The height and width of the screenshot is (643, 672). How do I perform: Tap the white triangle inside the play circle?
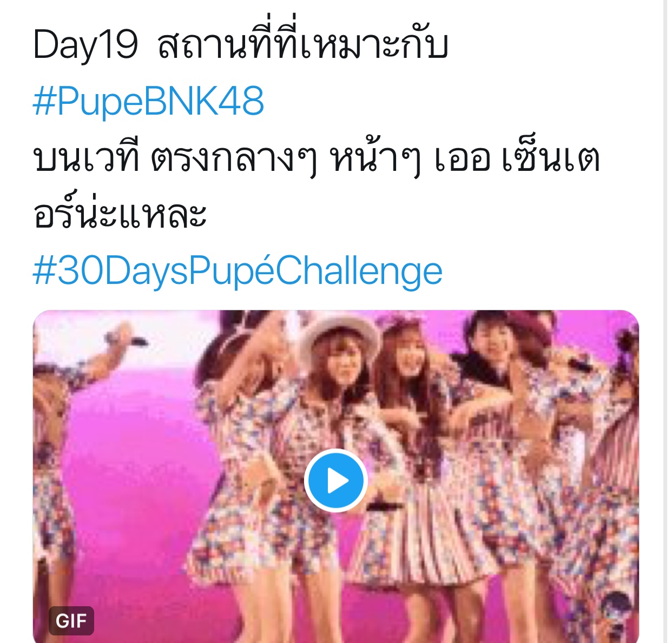click(338, 480)
